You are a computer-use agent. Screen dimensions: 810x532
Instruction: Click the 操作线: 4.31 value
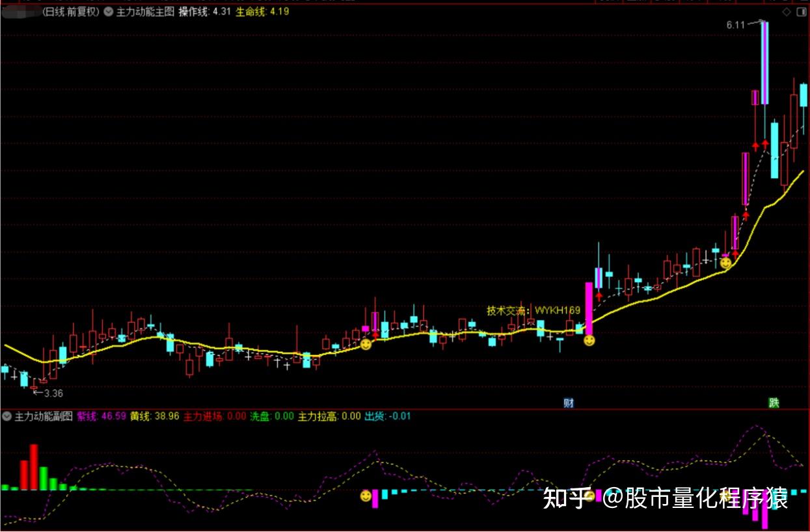pos(204,12)
